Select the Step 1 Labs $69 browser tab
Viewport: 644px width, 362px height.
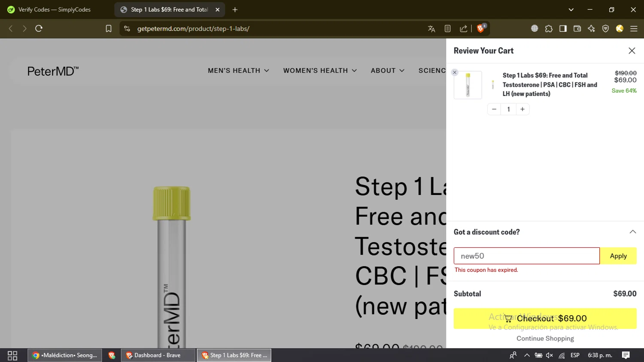pyautogui.click(x=169, y=9)
